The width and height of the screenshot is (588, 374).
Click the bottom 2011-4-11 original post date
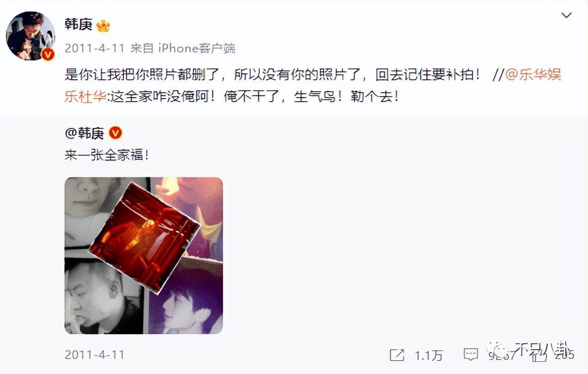click(95, 355)
